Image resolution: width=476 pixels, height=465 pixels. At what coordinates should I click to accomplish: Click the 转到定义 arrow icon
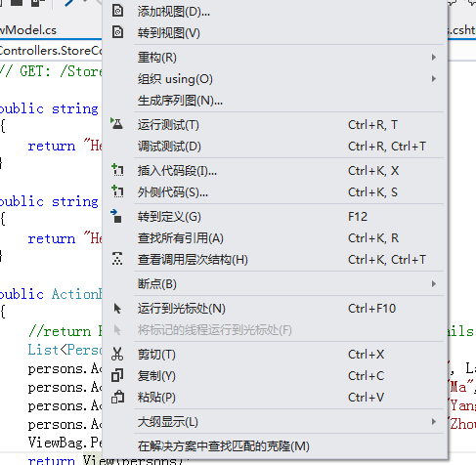tap(116, 216)
